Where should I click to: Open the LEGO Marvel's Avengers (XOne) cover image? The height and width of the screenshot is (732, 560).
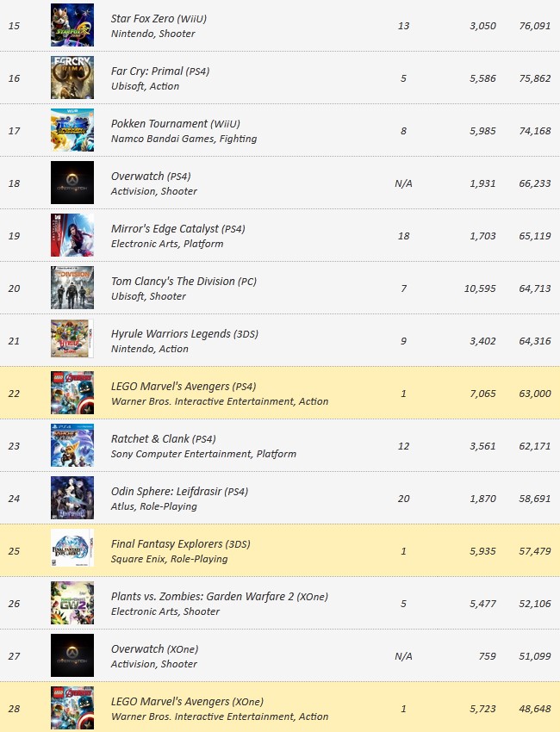pyautogui.click(x=72, y=708)
